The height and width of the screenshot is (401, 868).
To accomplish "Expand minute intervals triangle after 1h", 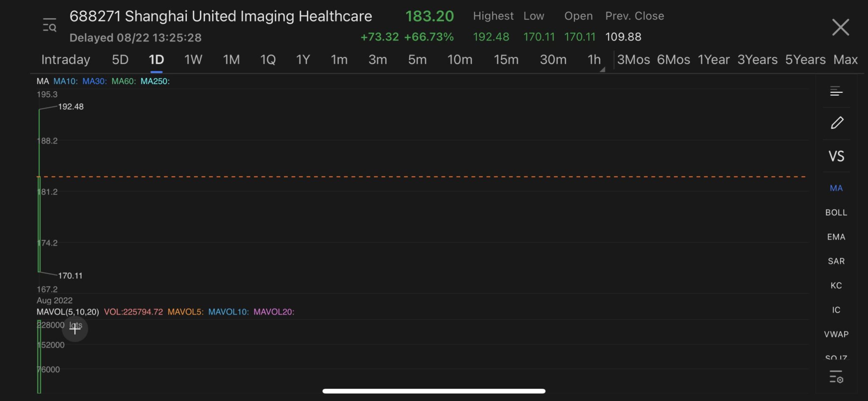I will pos(602,69).
